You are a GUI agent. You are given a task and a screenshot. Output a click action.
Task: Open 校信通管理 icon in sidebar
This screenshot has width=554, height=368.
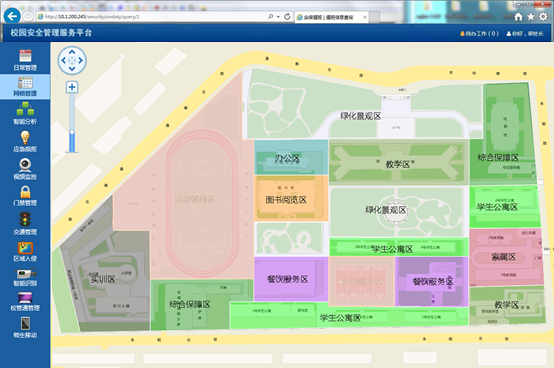pos(25,298)
